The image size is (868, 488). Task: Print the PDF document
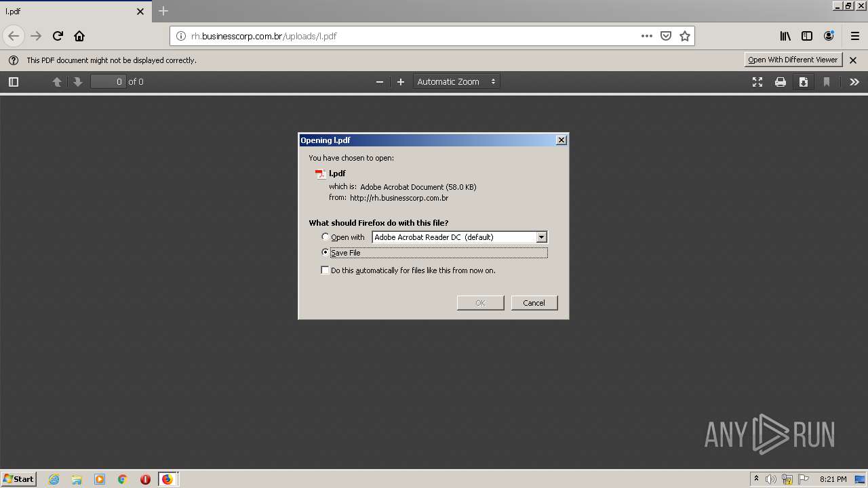pos(781,82)
